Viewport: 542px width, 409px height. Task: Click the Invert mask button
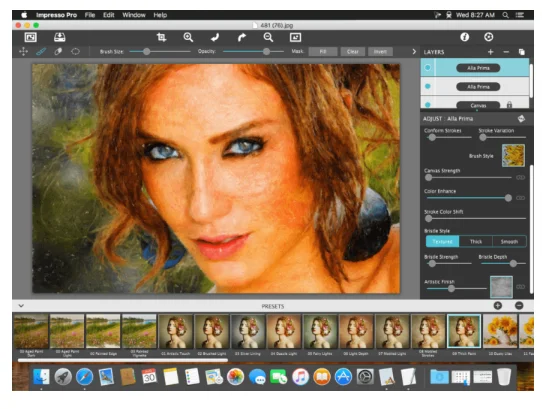pyautogui.click(x=380, y=52)
